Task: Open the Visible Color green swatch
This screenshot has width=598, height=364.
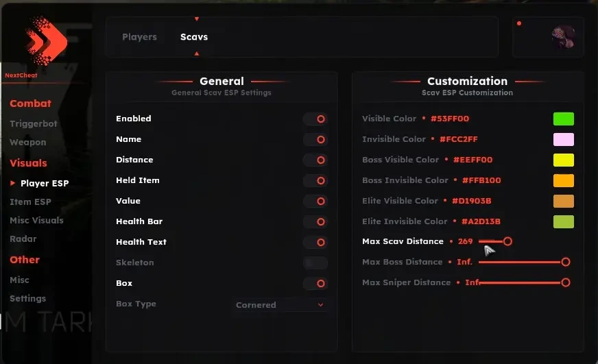Action: point(563,119)
